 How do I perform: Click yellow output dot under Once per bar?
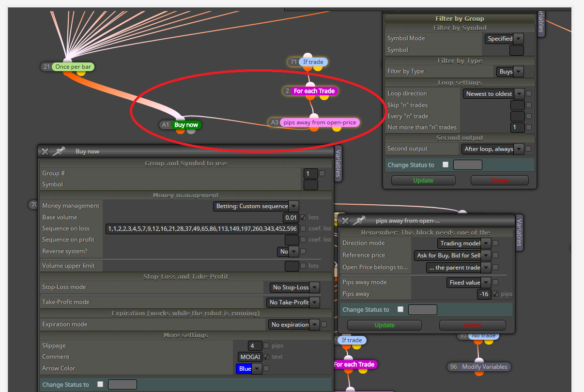(x=81, y=73)
